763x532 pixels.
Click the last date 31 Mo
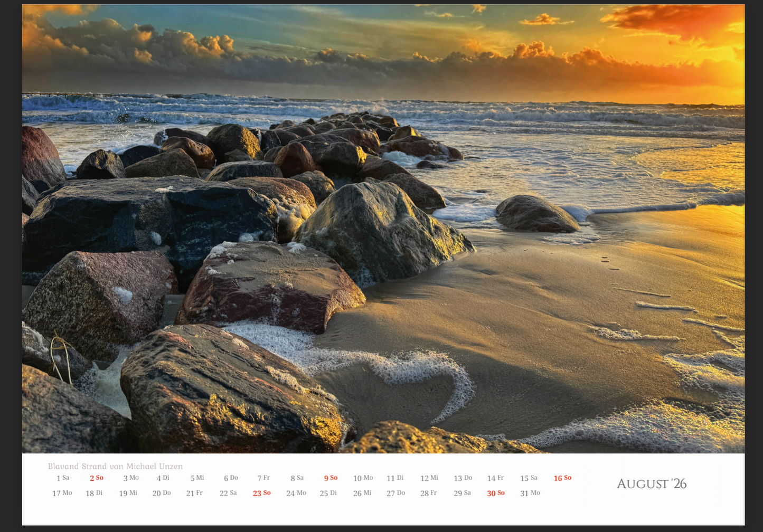click(x=530, y=493)
